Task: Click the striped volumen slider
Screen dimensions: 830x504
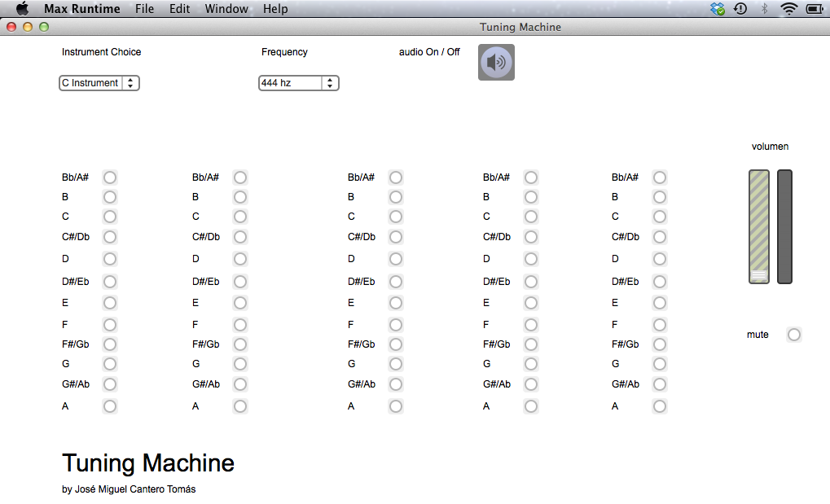Action: [758, 226]
